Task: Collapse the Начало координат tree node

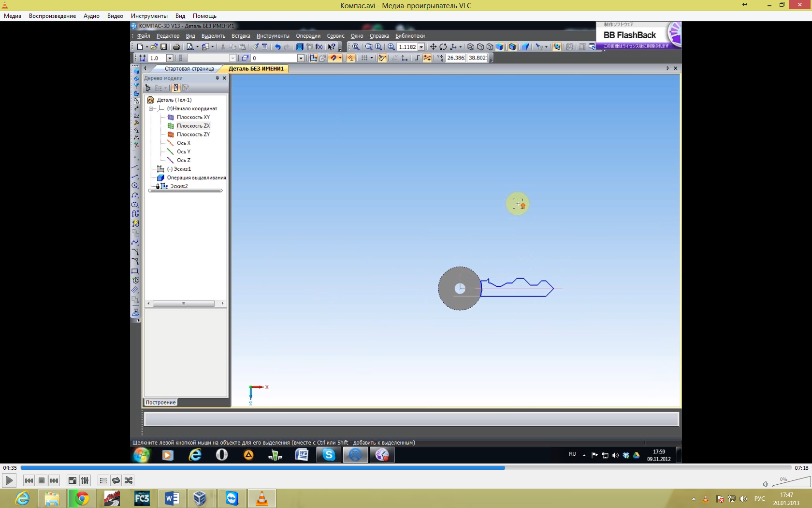Action: point(151,108)
